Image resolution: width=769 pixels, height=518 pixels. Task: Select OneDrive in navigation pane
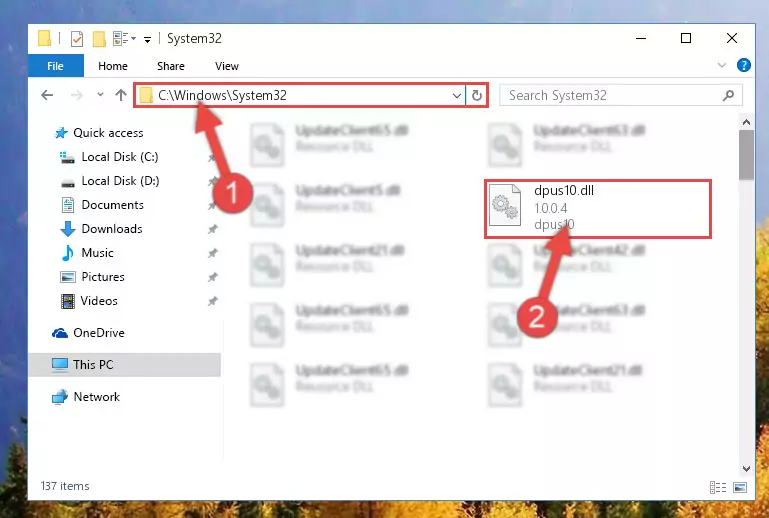pos(99,333)
